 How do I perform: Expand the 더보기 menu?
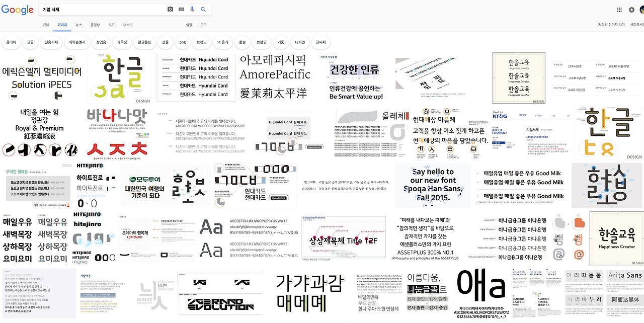click(128, 25)
